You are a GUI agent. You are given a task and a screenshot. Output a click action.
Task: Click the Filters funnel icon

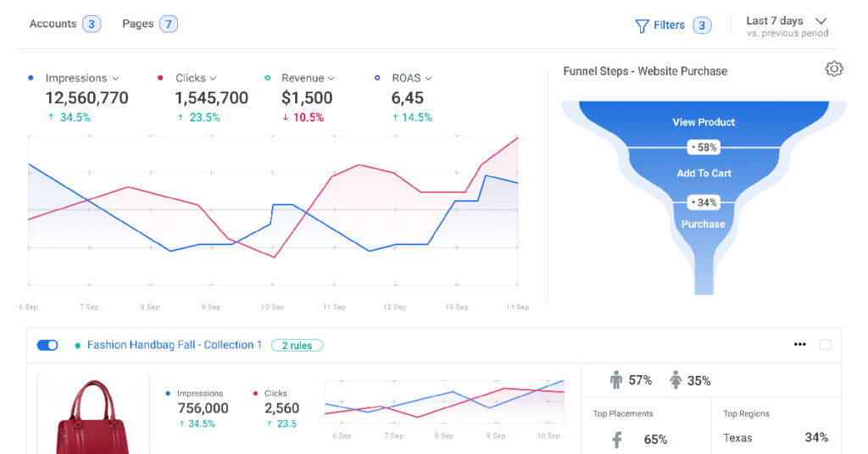coord(642,25)
